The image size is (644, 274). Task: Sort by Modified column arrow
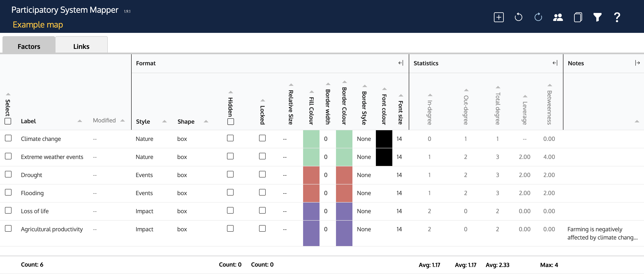[123, 120]
